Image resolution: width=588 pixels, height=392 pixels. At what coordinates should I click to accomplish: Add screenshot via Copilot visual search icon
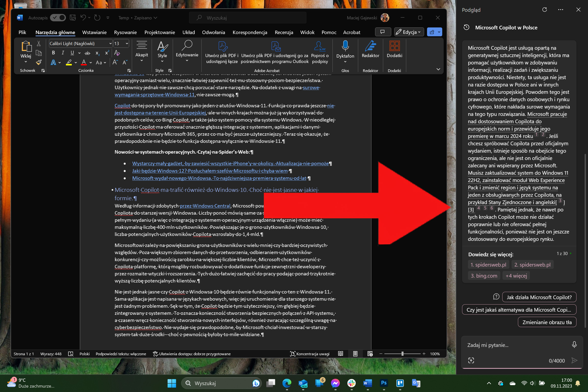[471, 360]
